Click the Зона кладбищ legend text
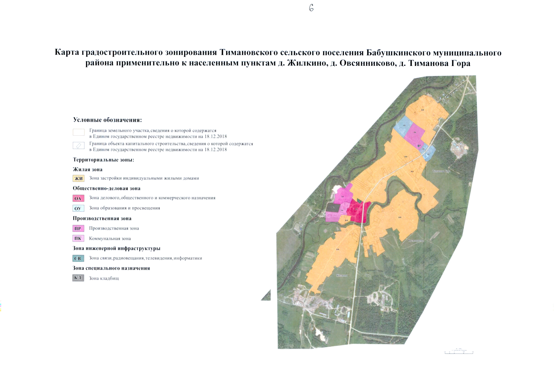554x392 pixels. 104,278
